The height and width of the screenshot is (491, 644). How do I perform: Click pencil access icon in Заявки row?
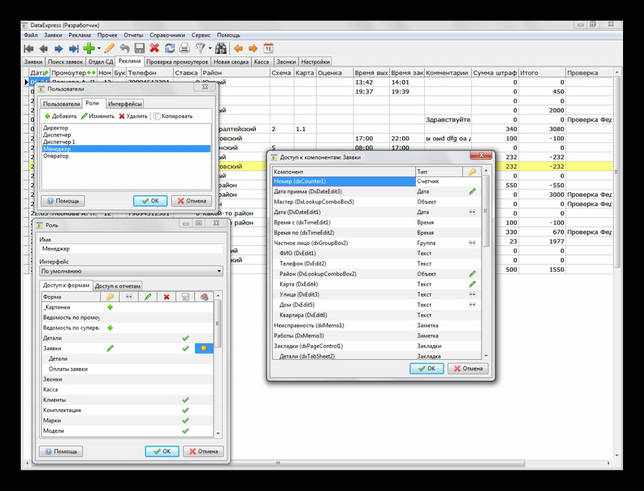point(110,348)
